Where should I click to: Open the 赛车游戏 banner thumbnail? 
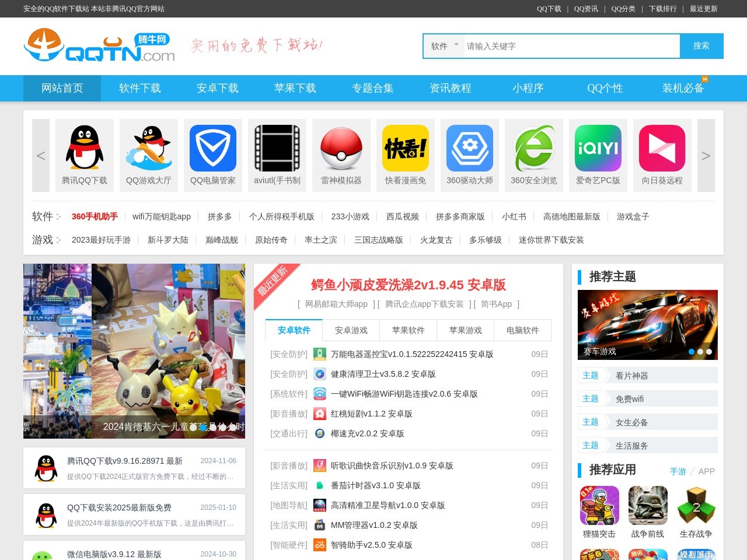click(x=648, y=325)
